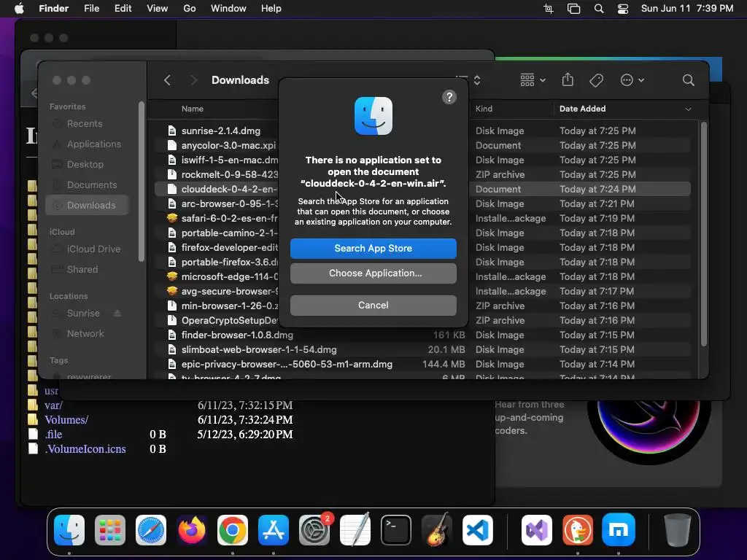Click the Search App Store button
The height and width of the screenshot is (560, 747).
click(x=373, y=248)
